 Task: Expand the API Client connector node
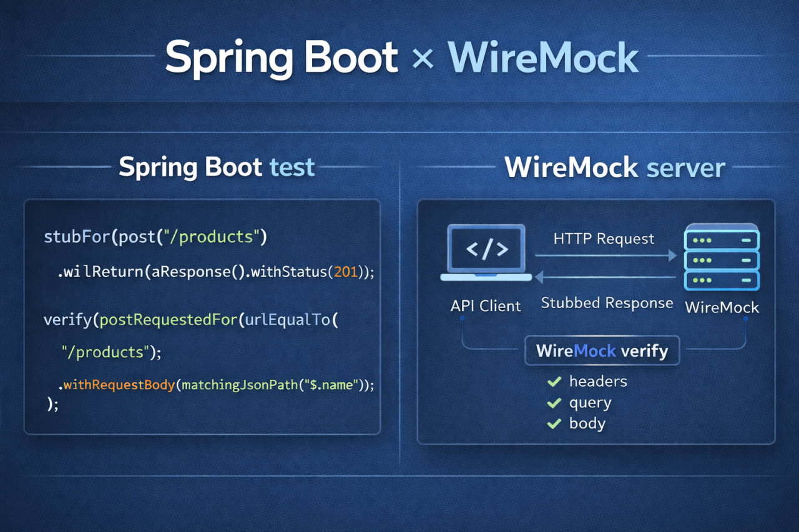[x=462, y=318]
